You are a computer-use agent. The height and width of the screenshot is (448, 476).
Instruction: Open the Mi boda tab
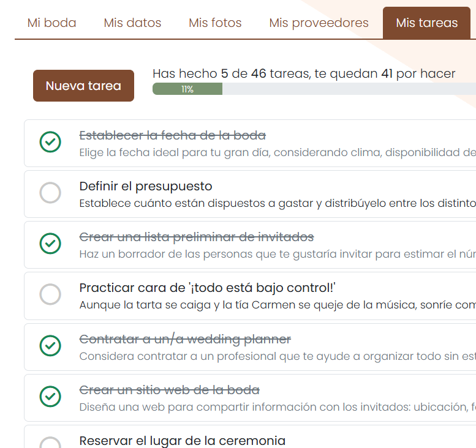click(51, 23)
